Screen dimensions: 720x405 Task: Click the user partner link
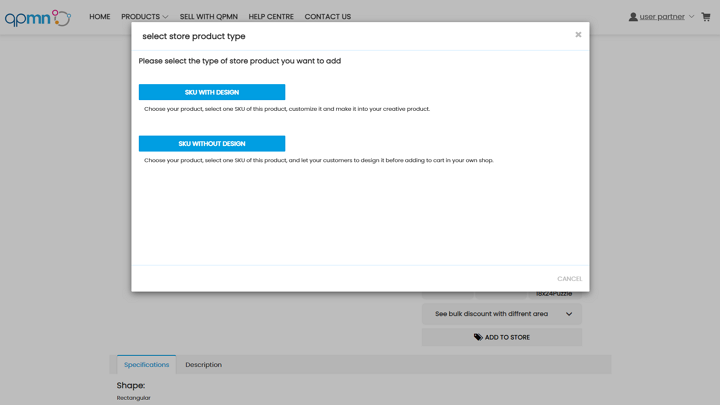click(x=662, y=17)
